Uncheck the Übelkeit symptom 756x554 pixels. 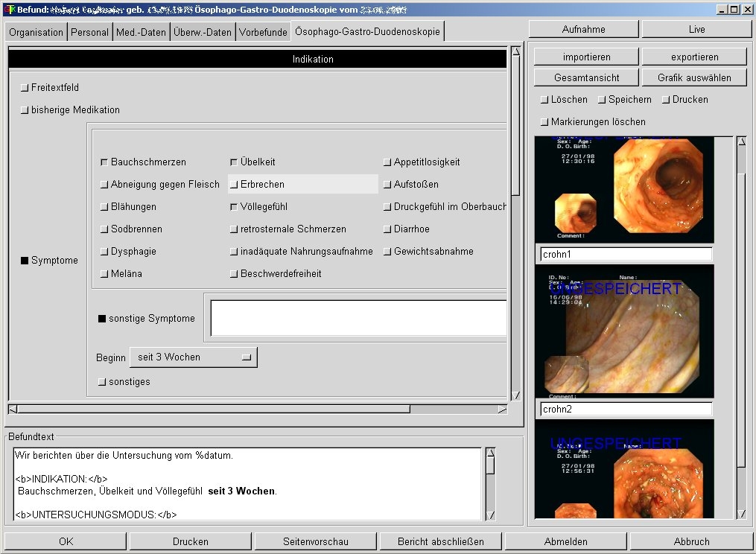pyautogui.click(x=234, y=162)
